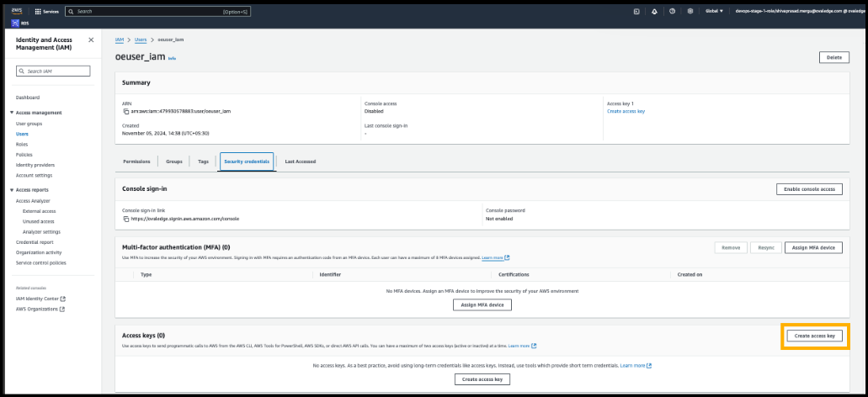Open Learn more link in MFA description

click(495, 257)
